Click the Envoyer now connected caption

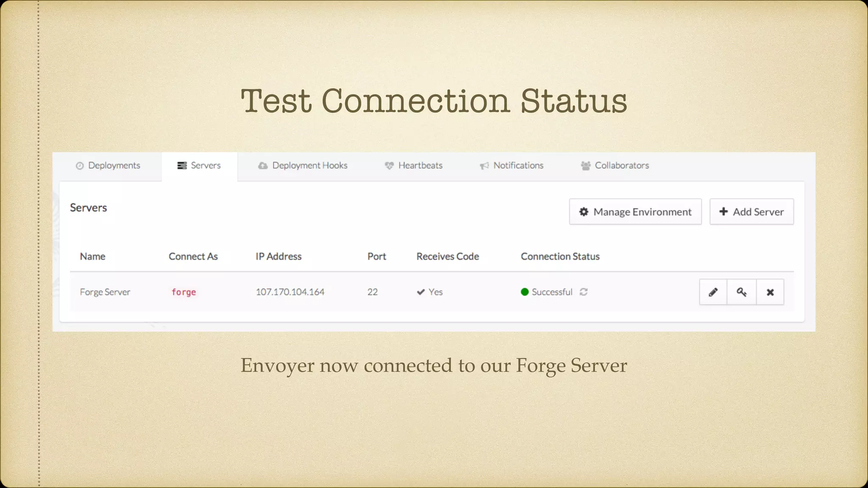point(434,365)
